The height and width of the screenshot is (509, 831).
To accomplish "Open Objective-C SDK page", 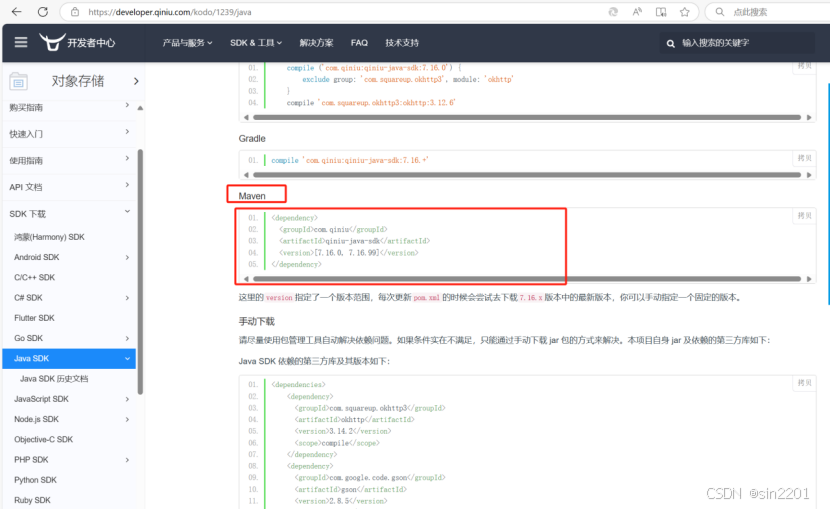I will click(x=43, y=440).
